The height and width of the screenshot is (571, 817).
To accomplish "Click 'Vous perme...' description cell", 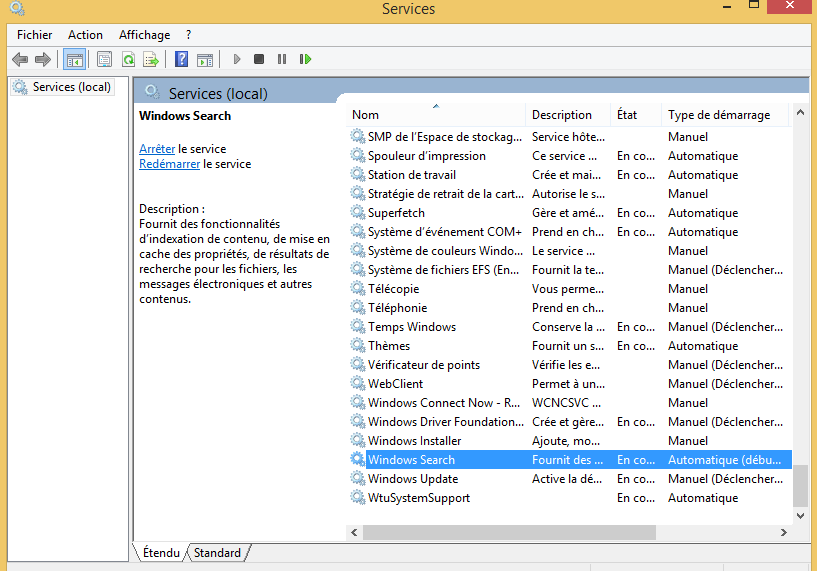I will (x=568, y=288).
